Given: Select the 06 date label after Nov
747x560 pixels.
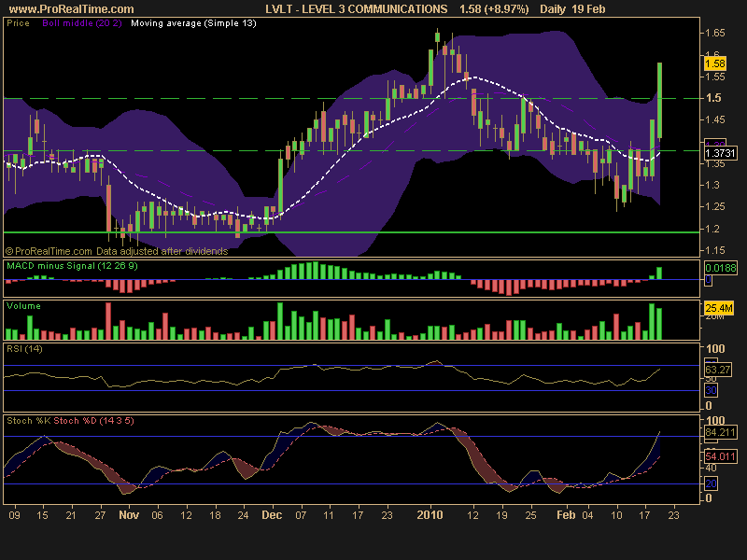Looking at the screenshot, I should (157, 515).
